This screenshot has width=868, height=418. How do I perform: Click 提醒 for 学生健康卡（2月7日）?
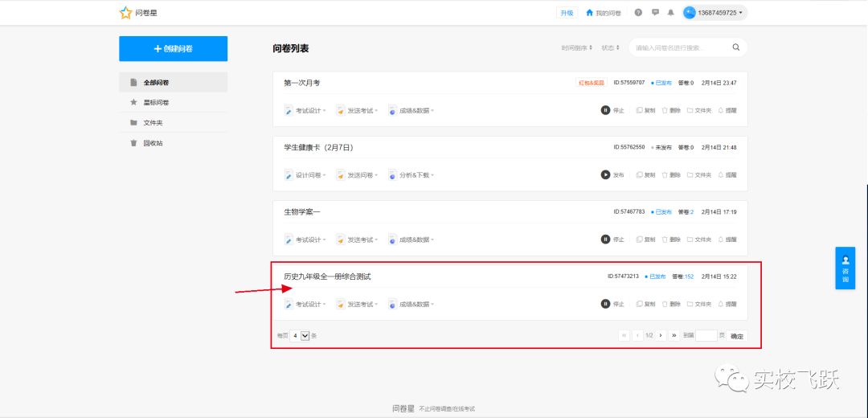coord(727,175)
